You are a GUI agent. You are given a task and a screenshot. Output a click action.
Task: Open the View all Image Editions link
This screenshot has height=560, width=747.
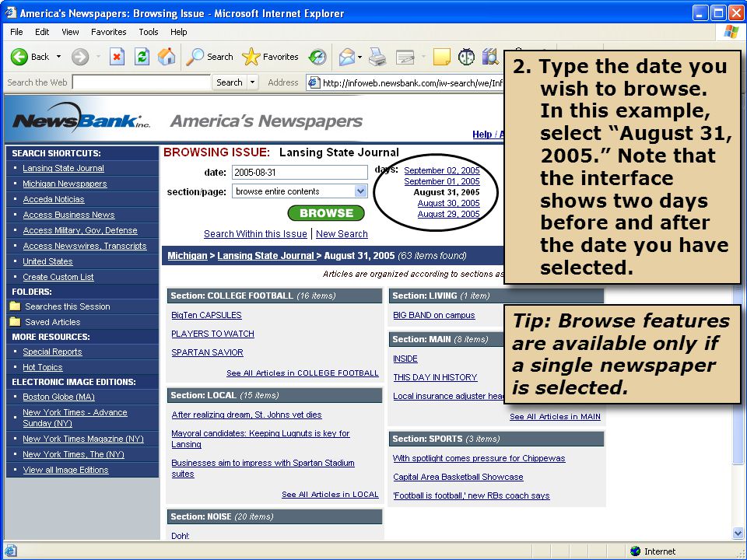[x=65, y=470]
